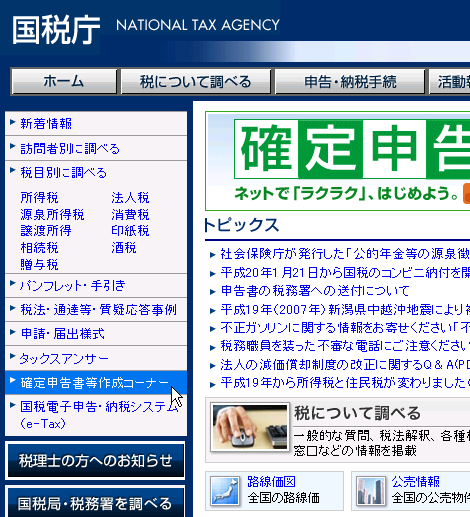This screenshot has height=517, width=470.
Task: Open the 所得税 link
Action: coord(39,197)
